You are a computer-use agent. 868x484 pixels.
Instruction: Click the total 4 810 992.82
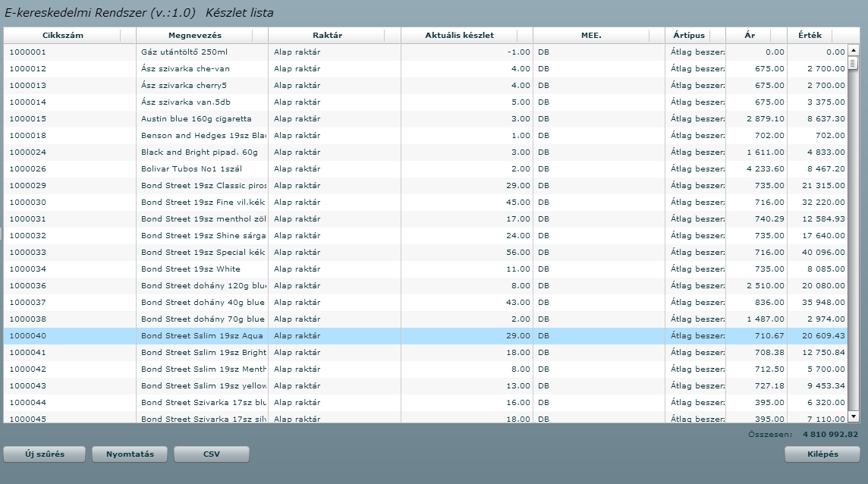830,434
